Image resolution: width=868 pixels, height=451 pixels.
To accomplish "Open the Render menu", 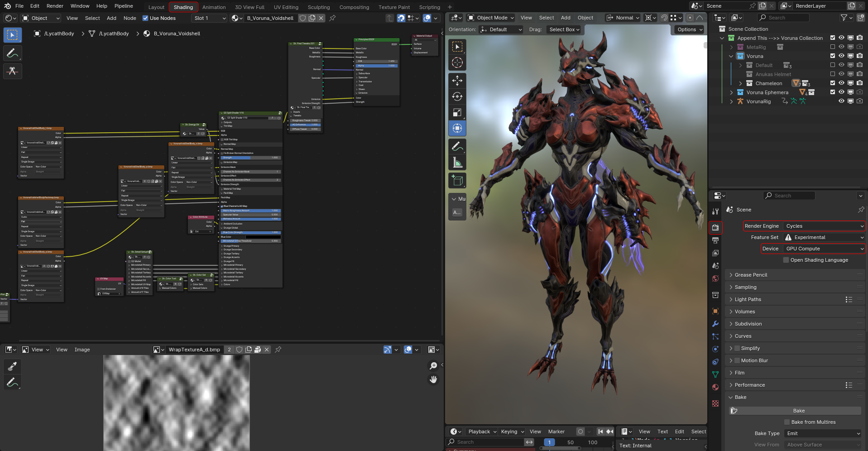I will pos(55,6).
